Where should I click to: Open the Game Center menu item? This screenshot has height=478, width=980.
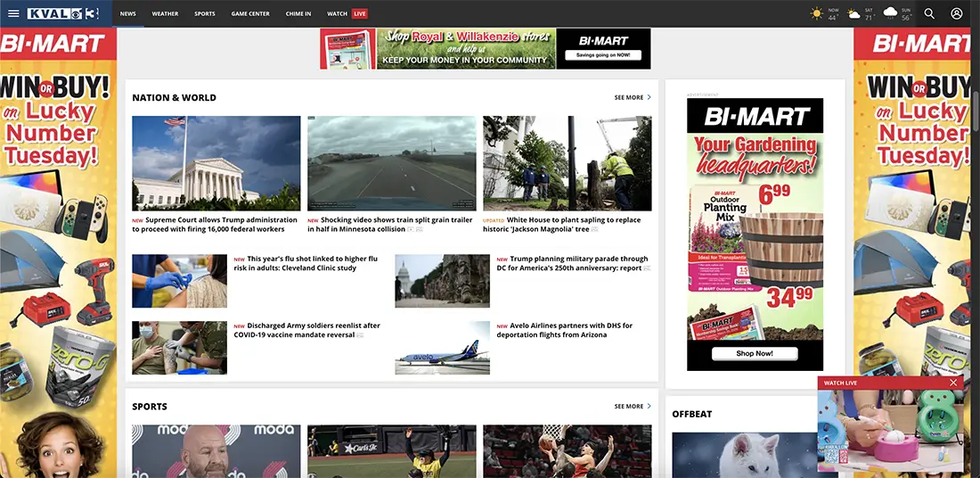250,13
